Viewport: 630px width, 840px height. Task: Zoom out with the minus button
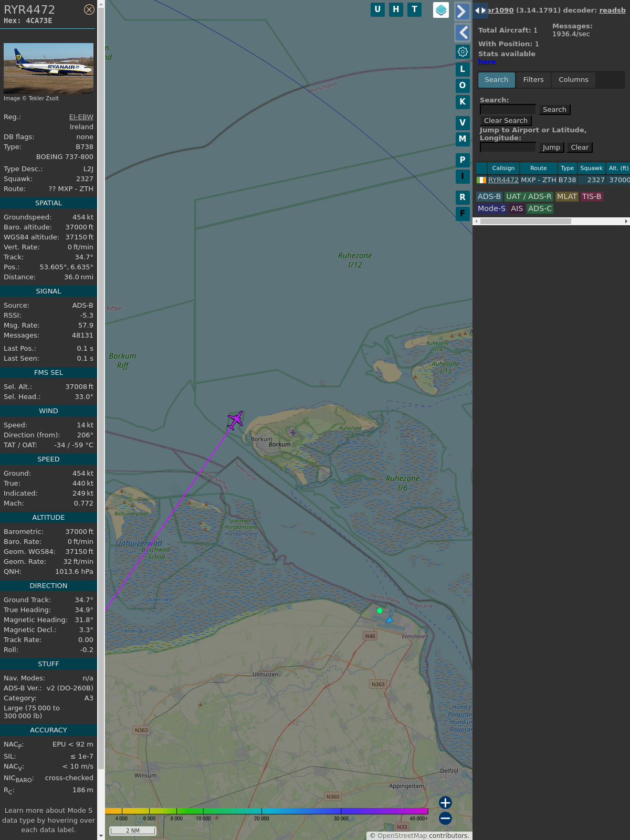pyautogui.click(x=445, y=818)
